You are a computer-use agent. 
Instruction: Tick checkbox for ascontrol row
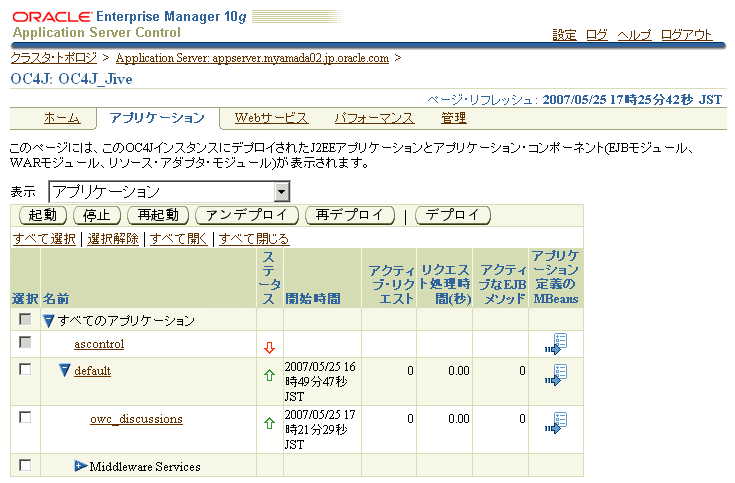(x=25, y=342)
